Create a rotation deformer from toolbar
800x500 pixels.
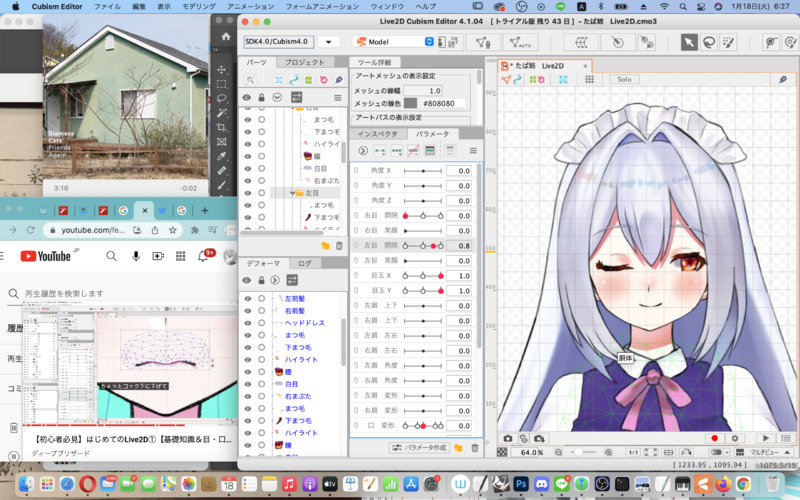click(618, 42)
